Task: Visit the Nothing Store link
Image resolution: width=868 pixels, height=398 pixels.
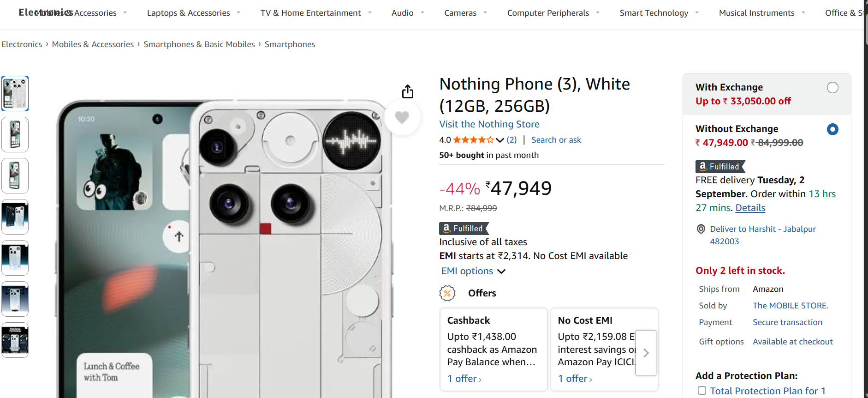Action: coord(489,124)
